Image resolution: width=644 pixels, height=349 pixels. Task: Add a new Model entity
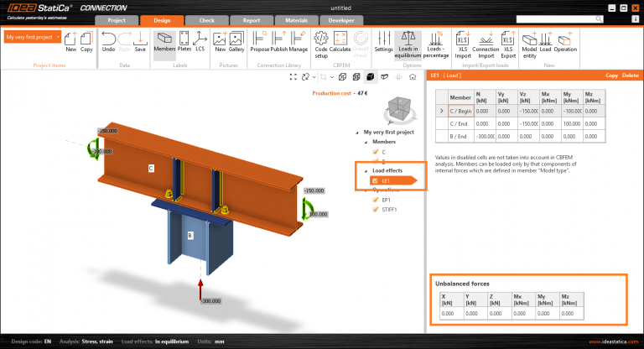pyautogui.click(x=529, y=44)
